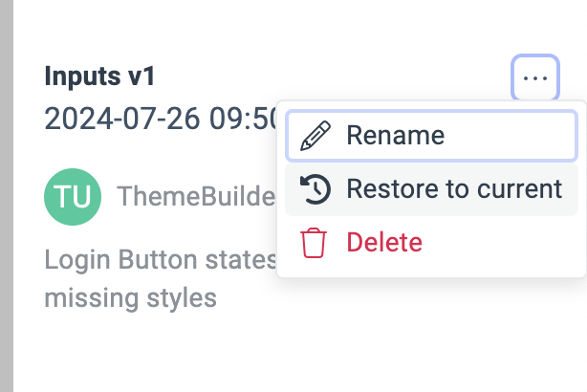This screenshot has width=587, height=392.
Task: Click the red trash can icon
Action: [x=314, y=243]
